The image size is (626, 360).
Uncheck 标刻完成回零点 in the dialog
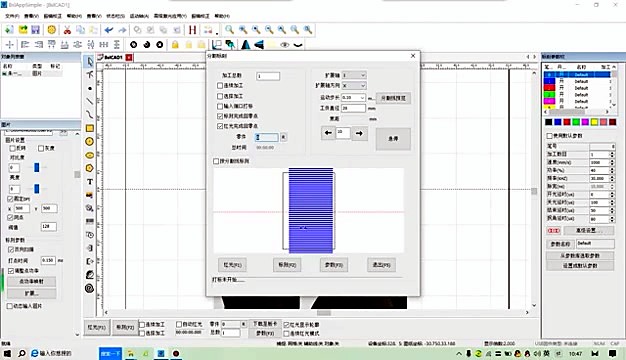tap(220, 116)
